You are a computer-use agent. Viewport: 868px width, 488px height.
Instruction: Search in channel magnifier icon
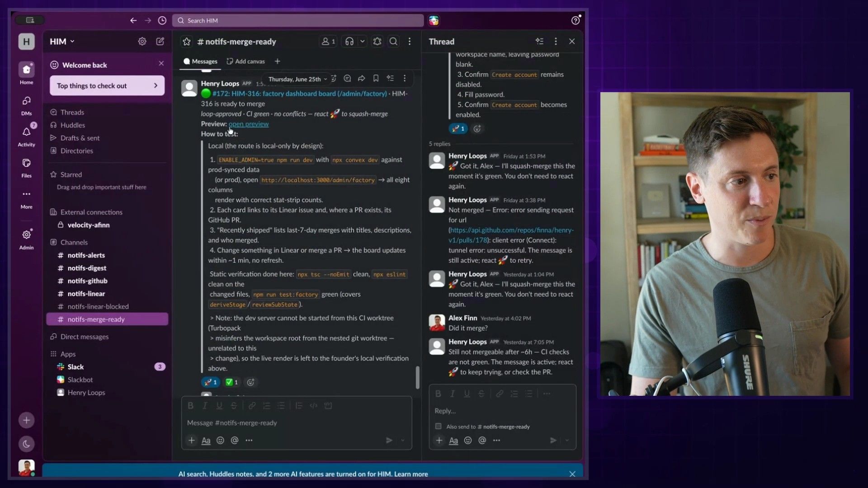(394, 42)
